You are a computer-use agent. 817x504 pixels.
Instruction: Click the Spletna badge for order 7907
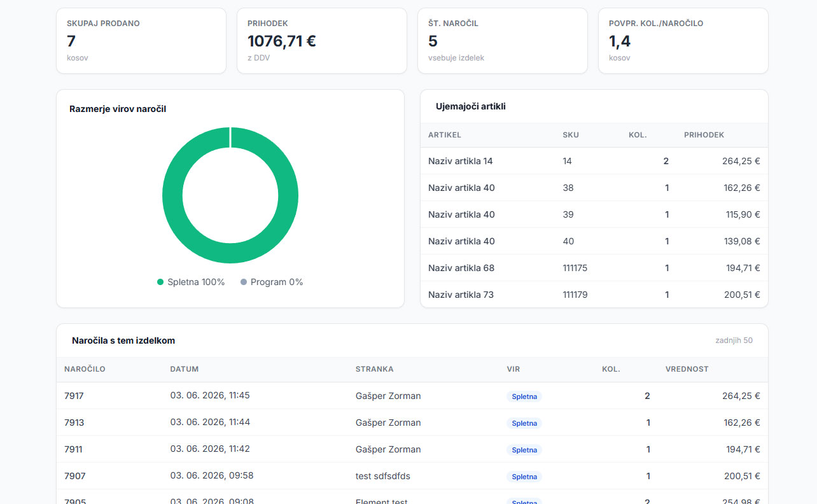[524, 477]
